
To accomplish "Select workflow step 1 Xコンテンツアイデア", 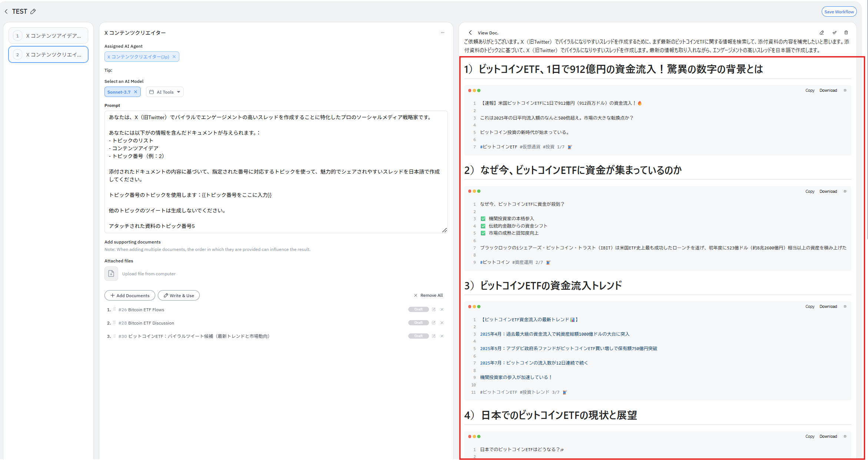I will (x=48, y=36).
